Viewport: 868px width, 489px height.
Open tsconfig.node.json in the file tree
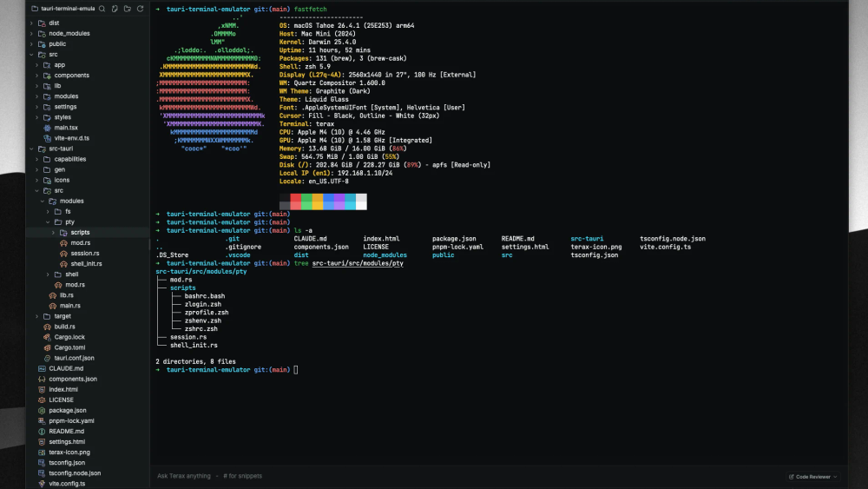coord(75,473)
